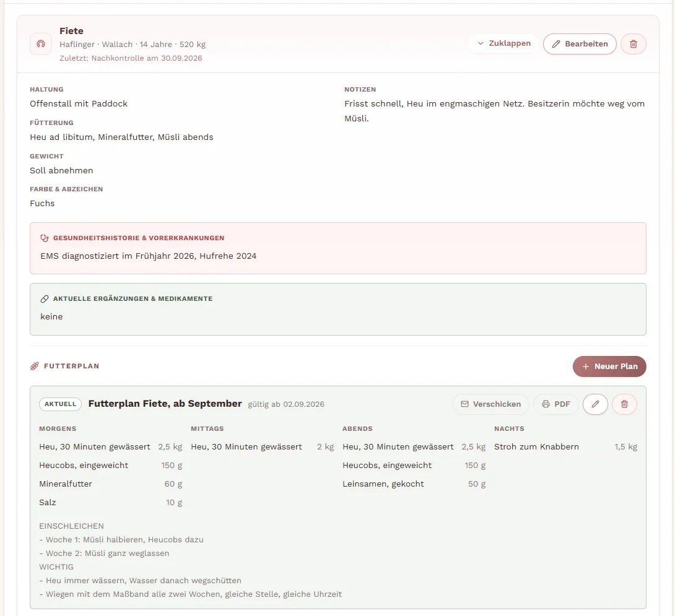Click the horse avatar icon beside Fiete
Image resolution: width=675 pixels, height=616 pixels.
click(x=41, y=44)
